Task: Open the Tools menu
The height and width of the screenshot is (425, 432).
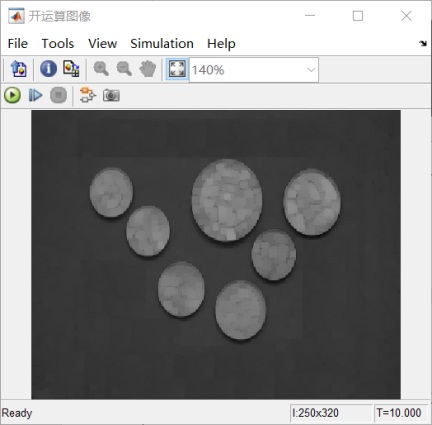Action: click(58, 44)
